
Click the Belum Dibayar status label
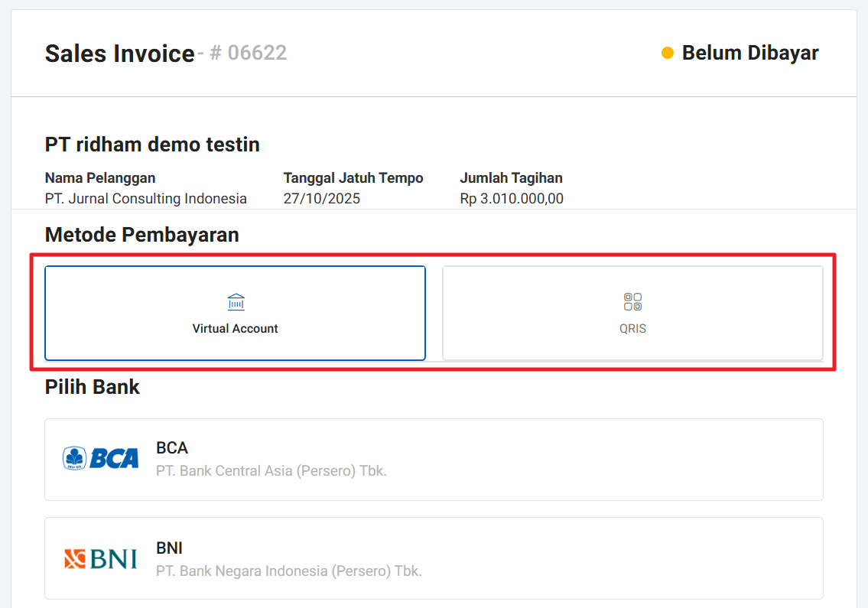tap(750, 54)
